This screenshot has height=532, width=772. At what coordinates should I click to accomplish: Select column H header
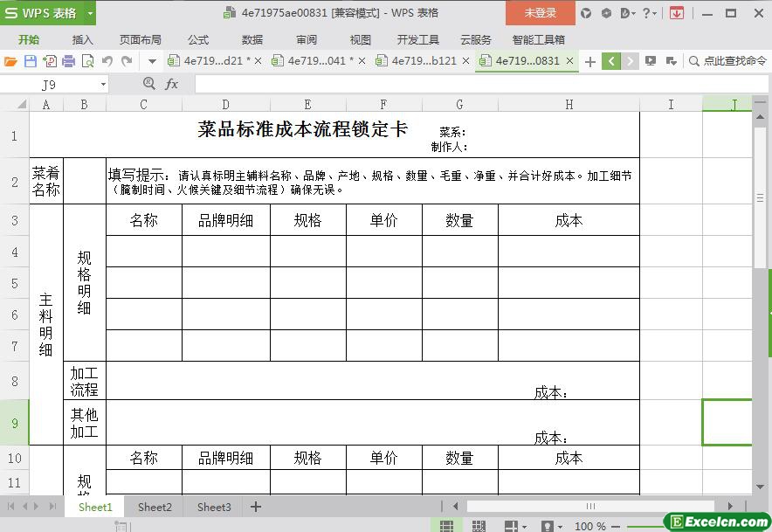click(569, 105)
